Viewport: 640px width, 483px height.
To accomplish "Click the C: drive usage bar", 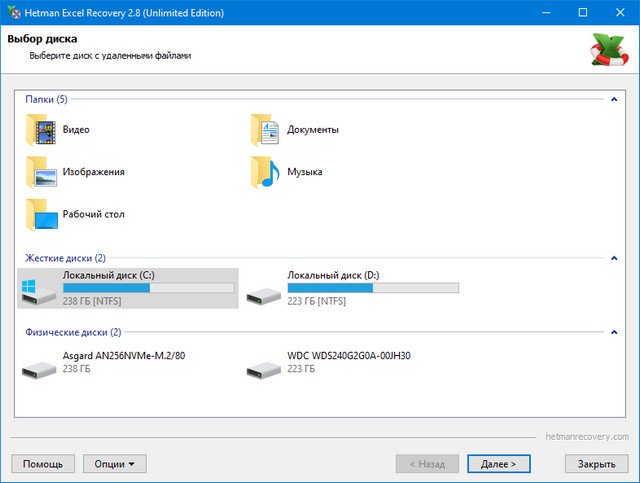I will (x=149, y=288).
